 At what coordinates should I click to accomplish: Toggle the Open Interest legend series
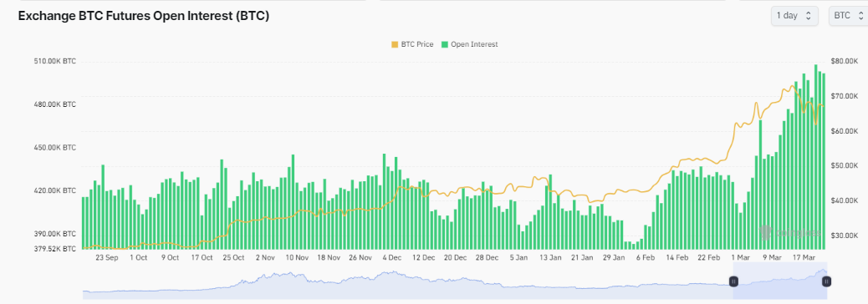469,44
